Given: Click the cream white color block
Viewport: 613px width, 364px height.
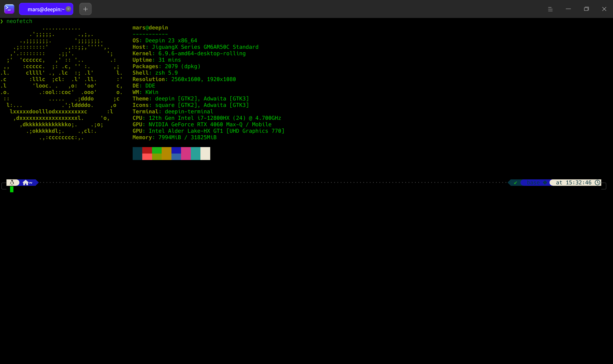Looking at the screenshot, I should click(205, 154).
